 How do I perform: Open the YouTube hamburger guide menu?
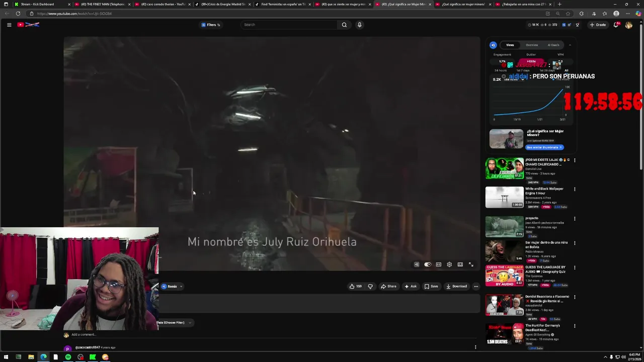[x=9, y=25]
